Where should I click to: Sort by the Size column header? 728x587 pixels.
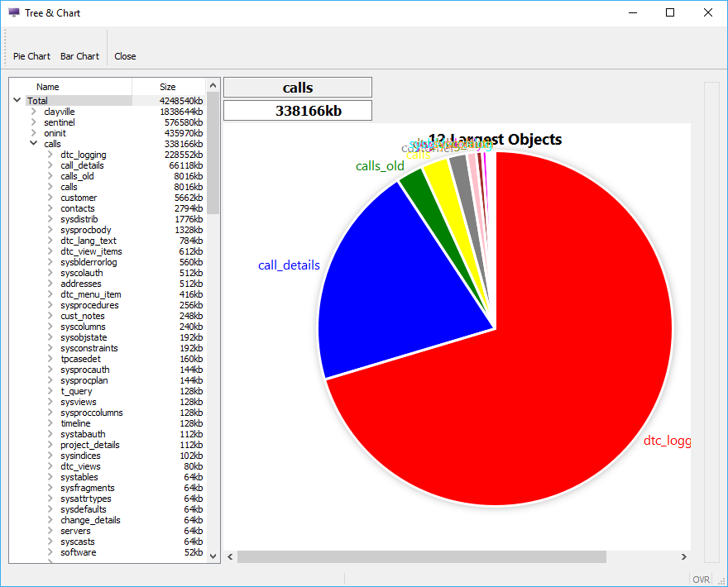pyautogui.click(x=168, y=87)
